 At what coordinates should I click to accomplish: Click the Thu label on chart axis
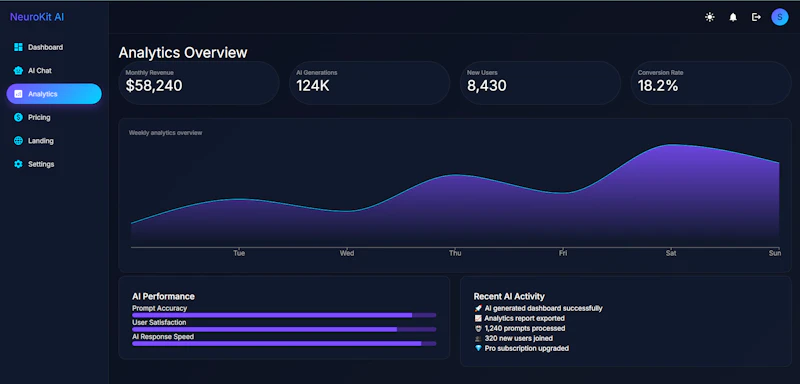point(455,253)
